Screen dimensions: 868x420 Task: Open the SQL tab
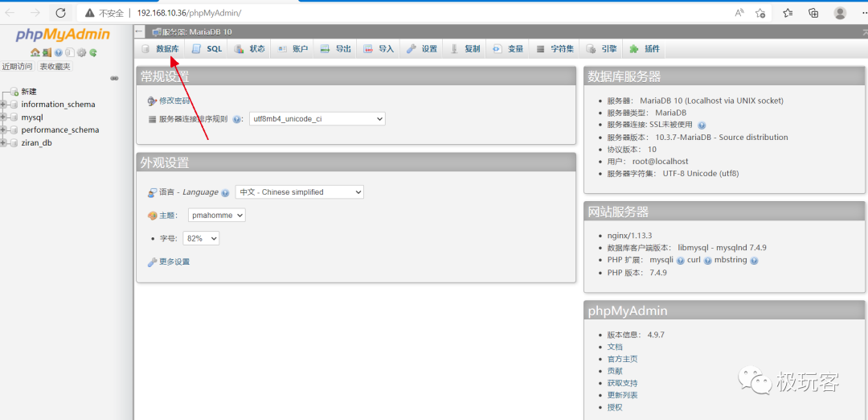[x=207, y=49]
